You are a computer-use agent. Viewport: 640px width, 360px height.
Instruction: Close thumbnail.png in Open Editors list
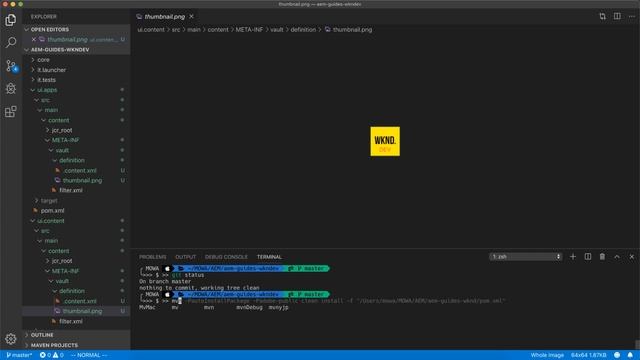34,40
